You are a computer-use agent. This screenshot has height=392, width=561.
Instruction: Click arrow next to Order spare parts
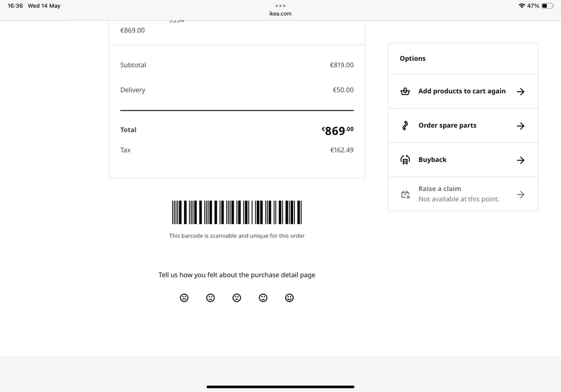(x=521, y=126)
